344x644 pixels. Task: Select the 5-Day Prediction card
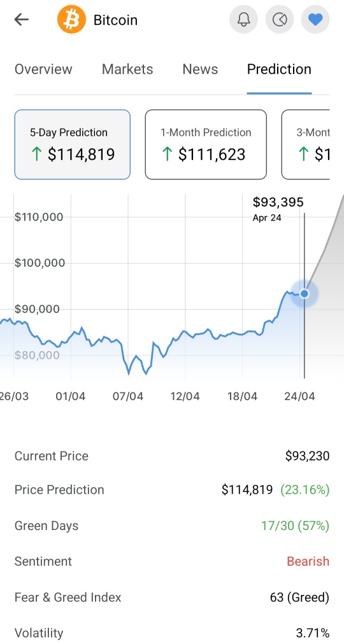pos(72,145)
